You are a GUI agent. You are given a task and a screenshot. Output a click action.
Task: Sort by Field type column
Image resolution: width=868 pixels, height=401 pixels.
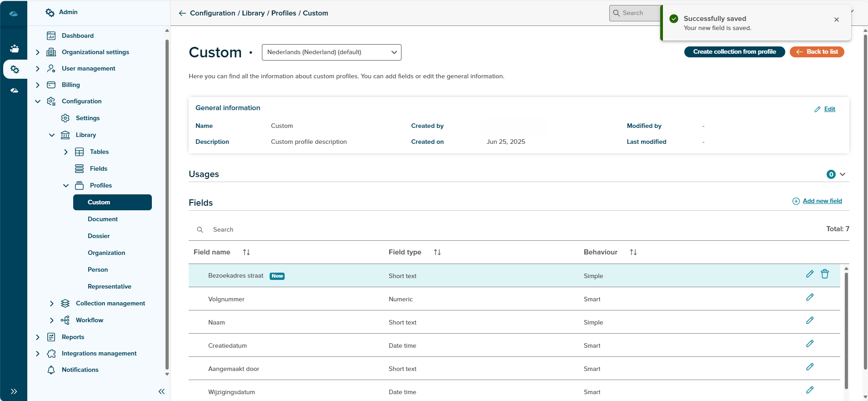point(437,252)
